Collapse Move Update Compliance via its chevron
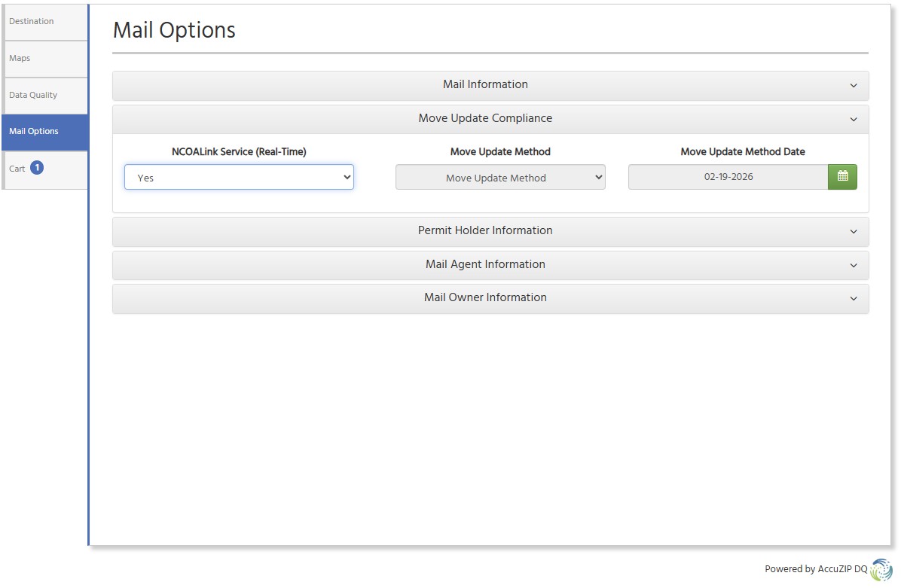The image size is (901, 588). click(x=854, y=120)
